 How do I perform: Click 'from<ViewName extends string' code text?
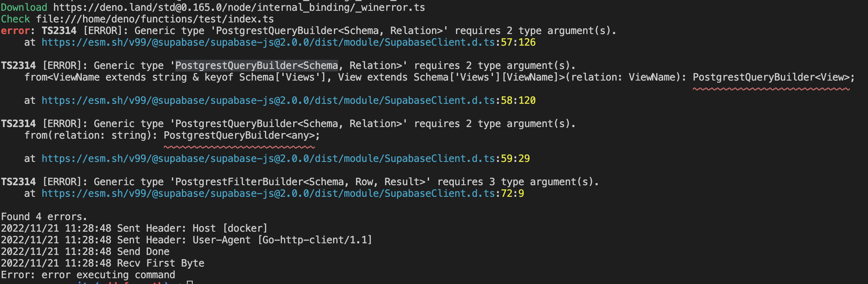pos(105,77)
